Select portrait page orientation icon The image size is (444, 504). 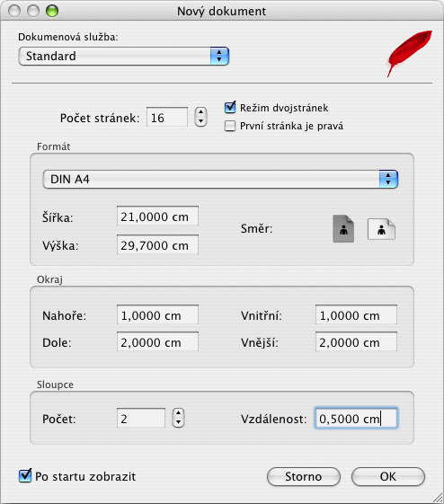(x=343, y=228)
